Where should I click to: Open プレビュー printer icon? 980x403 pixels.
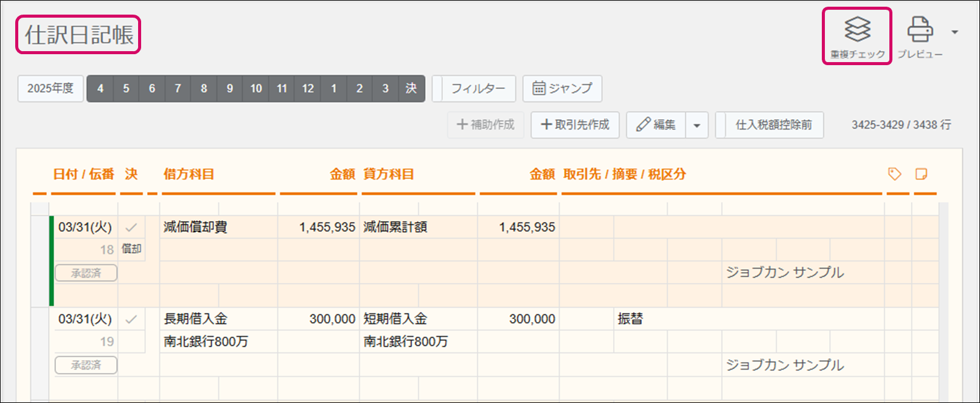920,30
